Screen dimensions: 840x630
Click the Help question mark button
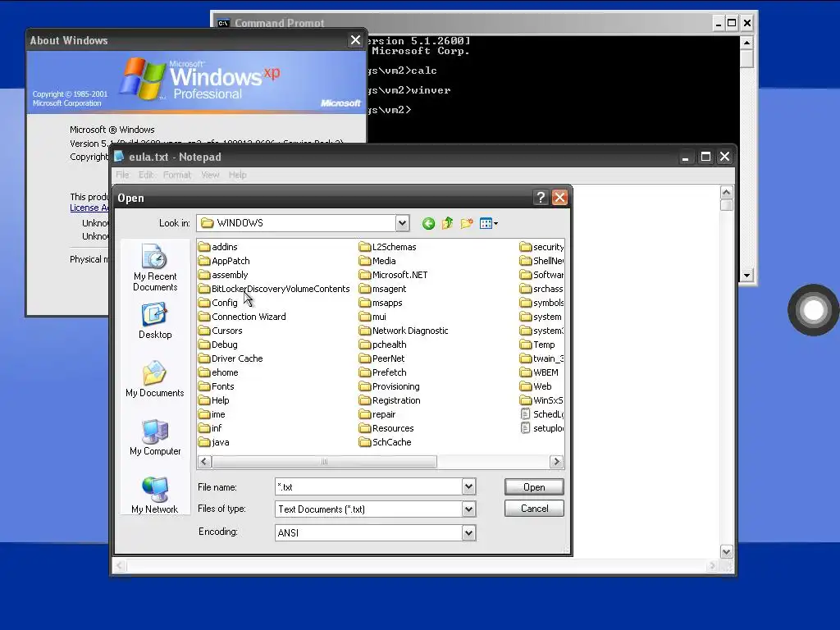(x=541, y=198)
